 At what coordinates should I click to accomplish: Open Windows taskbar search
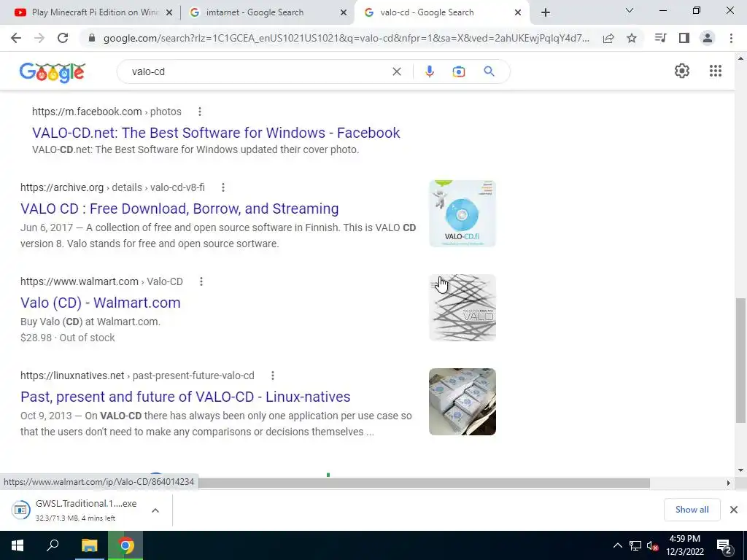click(x=53, y=545)
